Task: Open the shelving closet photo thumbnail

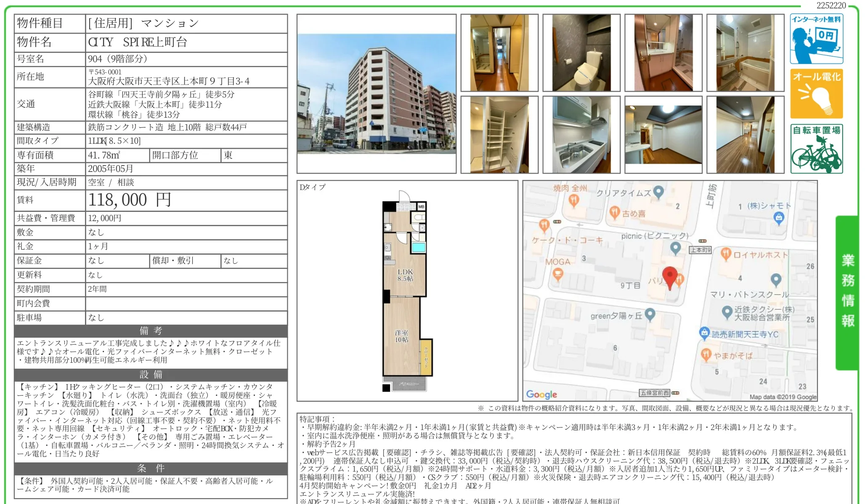Action: coord(499,135)
